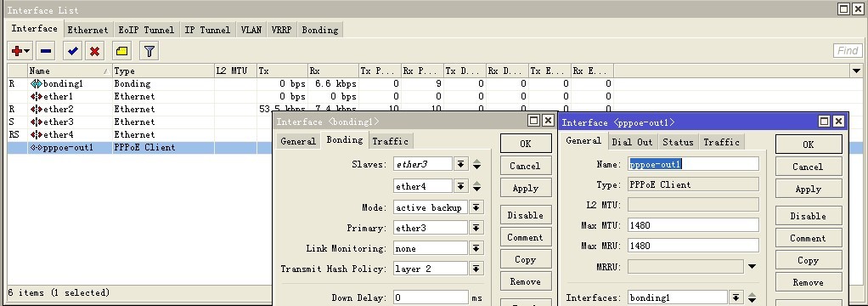
Task: Click Comment in pppoe-out1 window
Action: (809, 238)
